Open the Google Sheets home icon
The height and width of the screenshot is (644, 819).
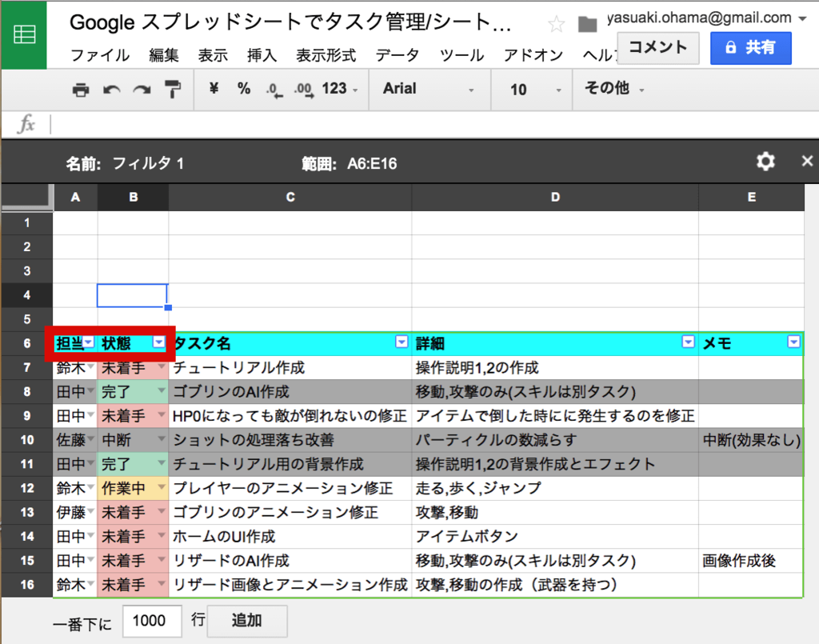pos(24,34)
